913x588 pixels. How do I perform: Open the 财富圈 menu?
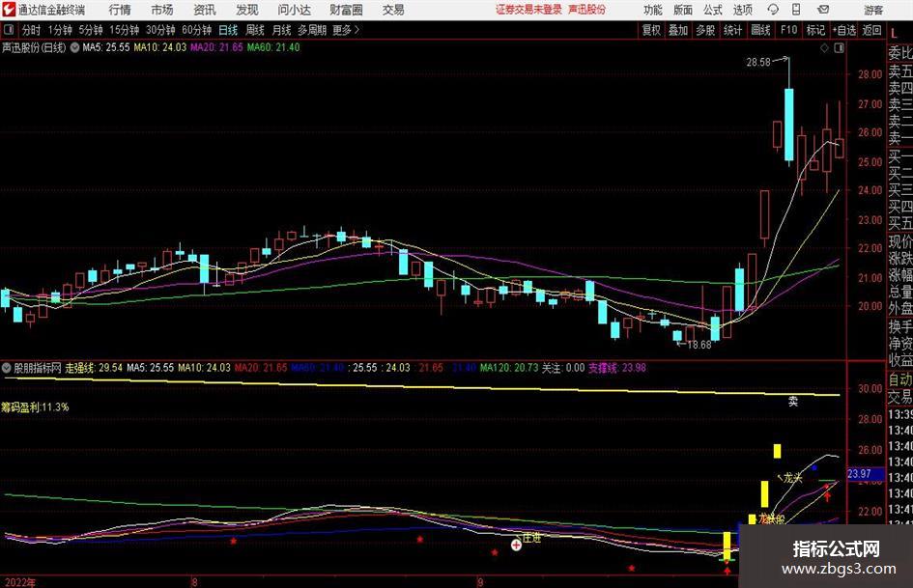[x=346, y=10]
